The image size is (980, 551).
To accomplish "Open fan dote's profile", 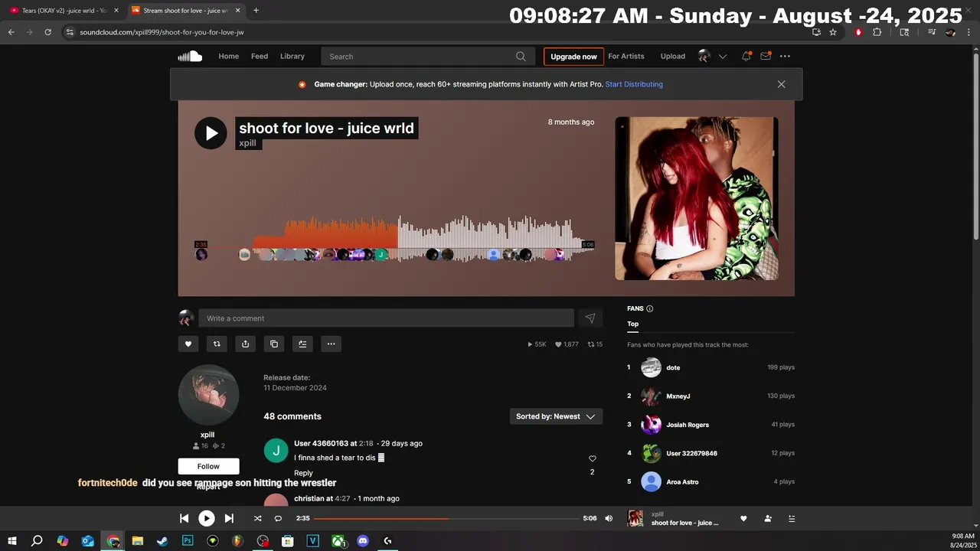I will (x=673, y=367).
